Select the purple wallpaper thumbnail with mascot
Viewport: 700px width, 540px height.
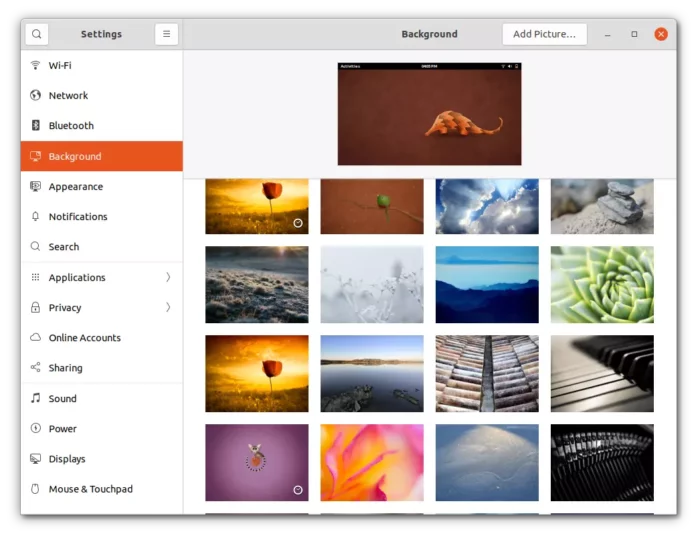pyautogui.click(x=257, y=462)
